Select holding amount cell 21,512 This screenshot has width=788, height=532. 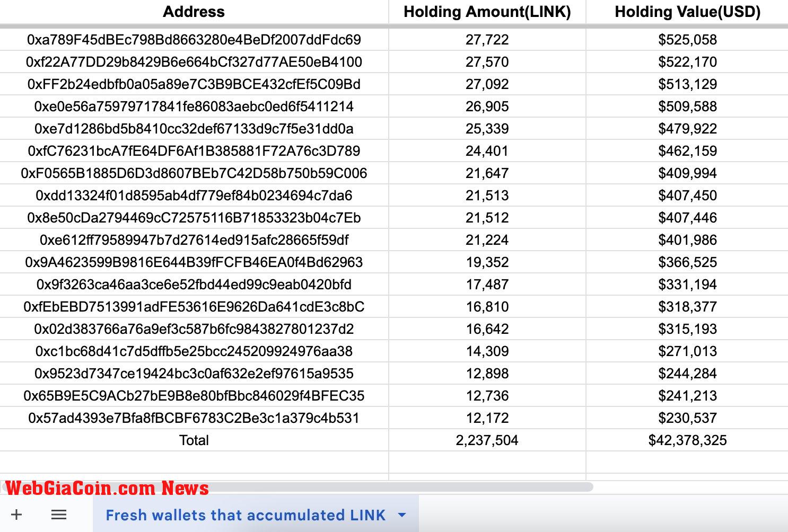pyautogui.click(x=487, y=218)
